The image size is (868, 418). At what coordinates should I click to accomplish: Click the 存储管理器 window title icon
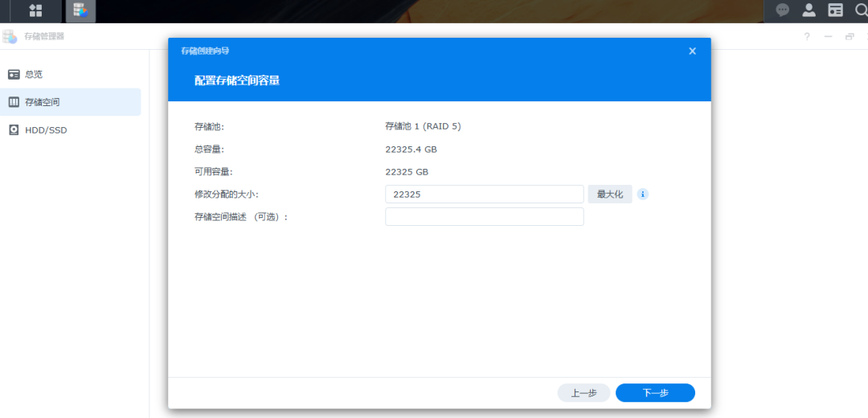click(x=10, y=37)
